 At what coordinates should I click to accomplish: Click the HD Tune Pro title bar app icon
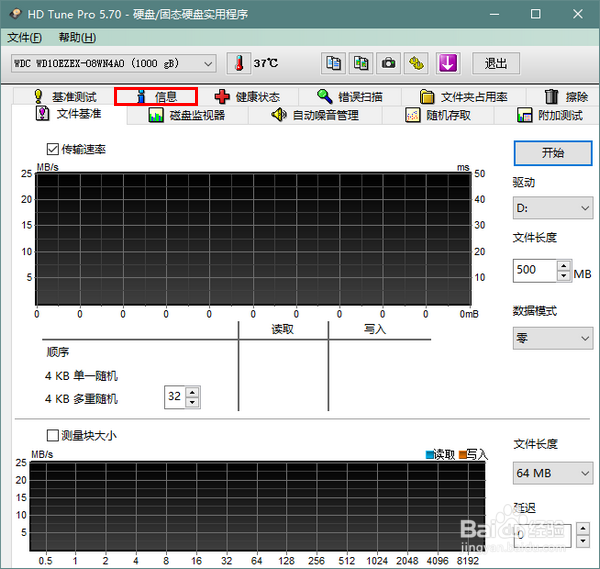(15, 14)
